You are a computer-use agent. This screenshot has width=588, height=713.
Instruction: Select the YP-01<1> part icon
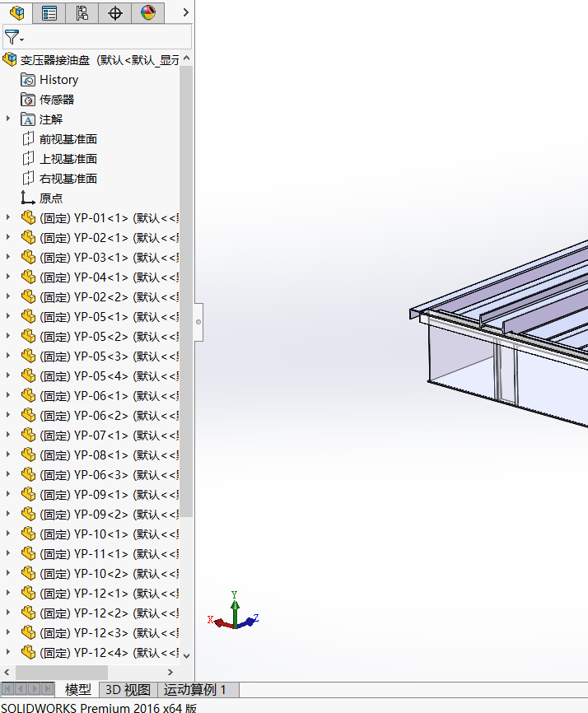point(28,218)
